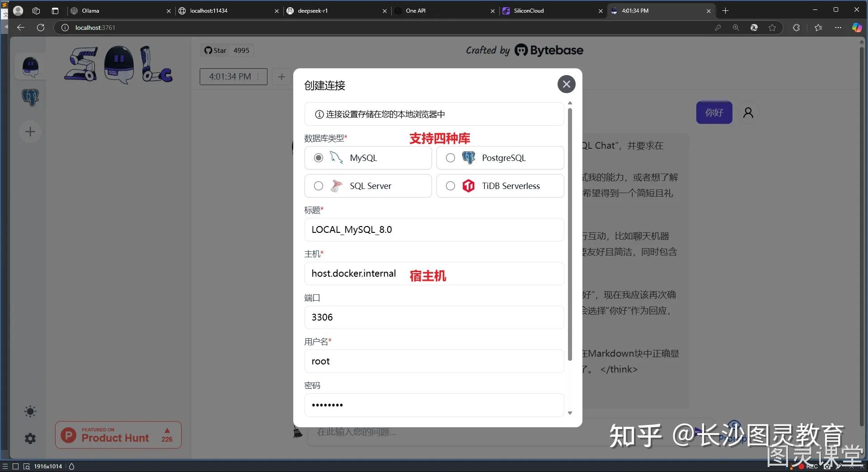
Task: Open settings via the gear icon
Action: [29, 438]
